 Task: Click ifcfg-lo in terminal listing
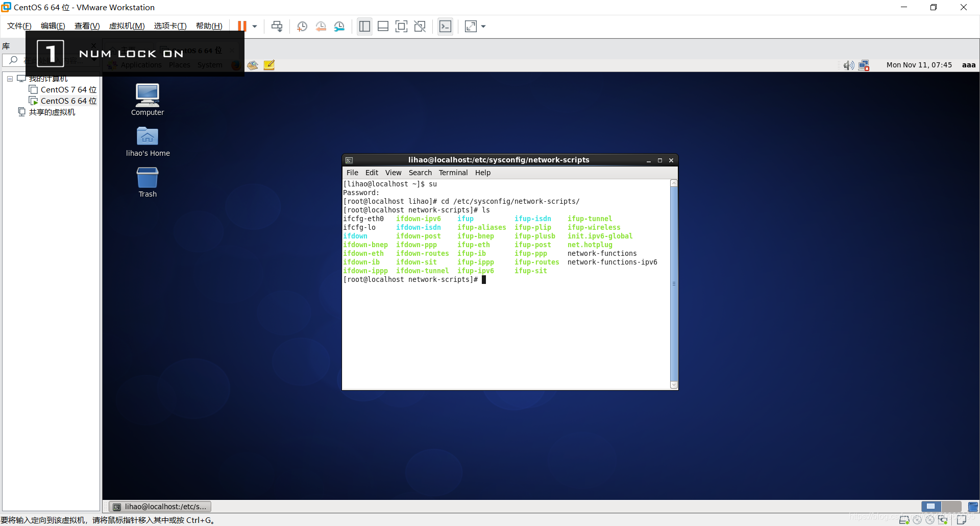click(x=359, y=227)
